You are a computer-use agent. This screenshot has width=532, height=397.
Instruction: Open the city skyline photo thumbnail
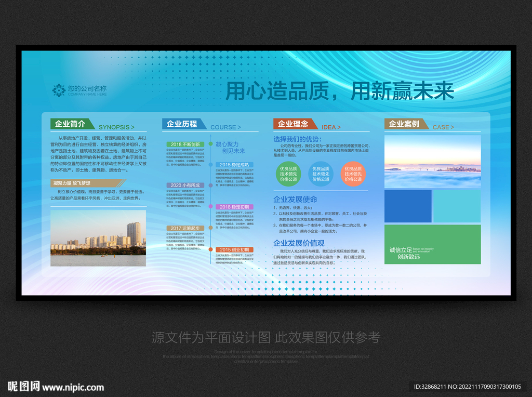[98, 238]
